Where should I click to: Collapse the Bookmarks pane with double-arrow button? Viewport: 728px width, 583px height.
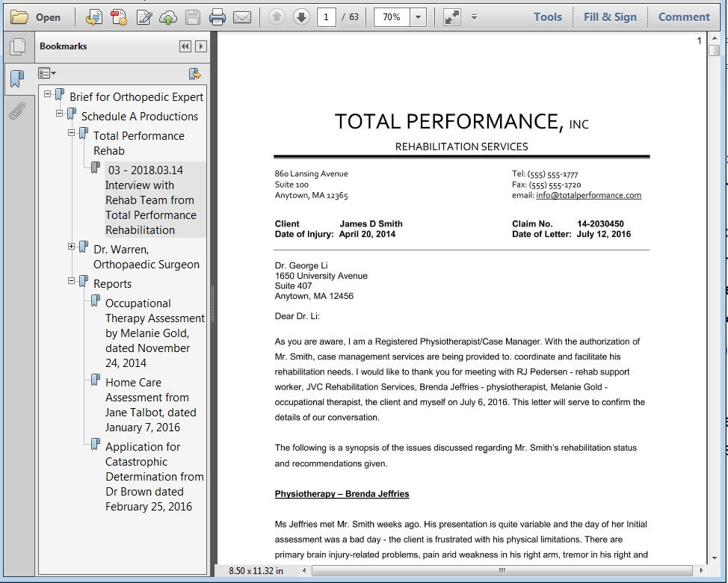pos(185,46)
